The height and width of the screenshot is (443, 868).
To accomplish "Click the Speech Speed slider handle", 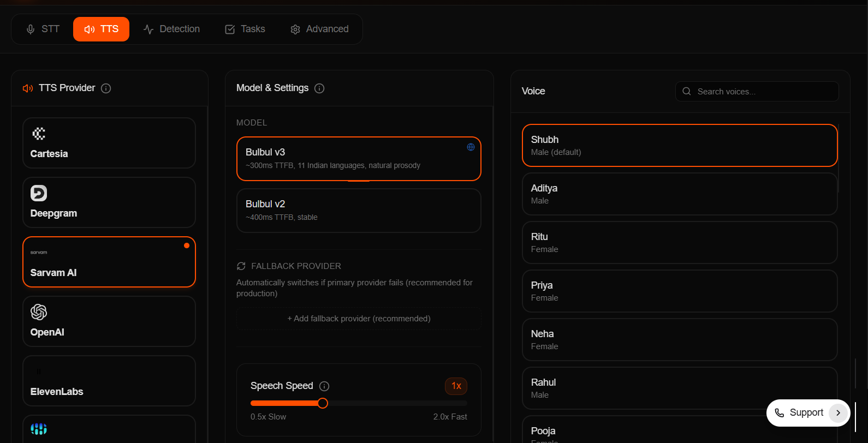I will [x=323, y=403].
